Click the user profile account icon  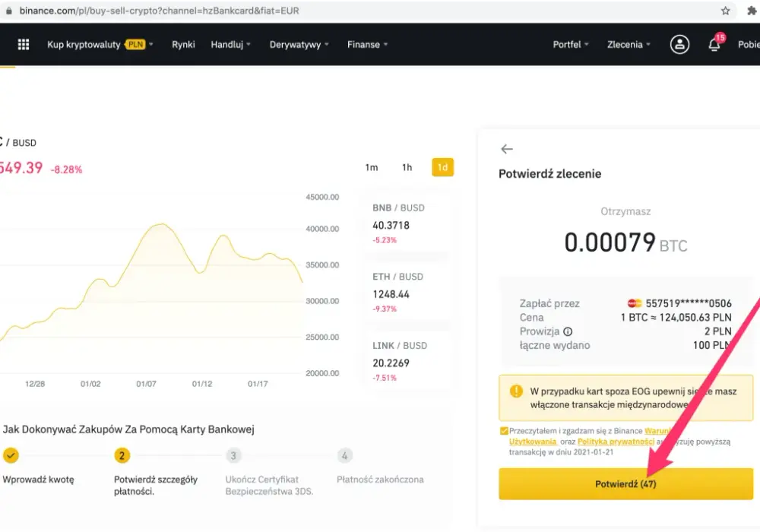(x=679, y=45)
